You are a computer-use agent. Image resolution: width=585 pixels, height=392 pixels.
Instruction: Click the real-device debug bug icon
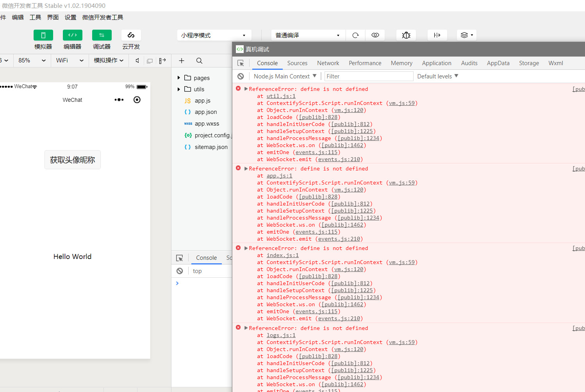tap(406, 35)
